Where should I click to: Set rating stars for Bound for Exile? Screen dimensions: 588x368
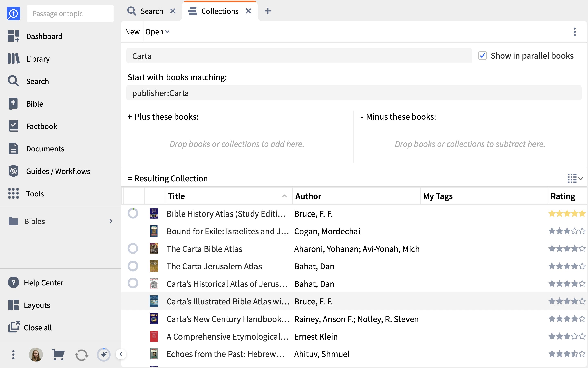coord(567,231)
